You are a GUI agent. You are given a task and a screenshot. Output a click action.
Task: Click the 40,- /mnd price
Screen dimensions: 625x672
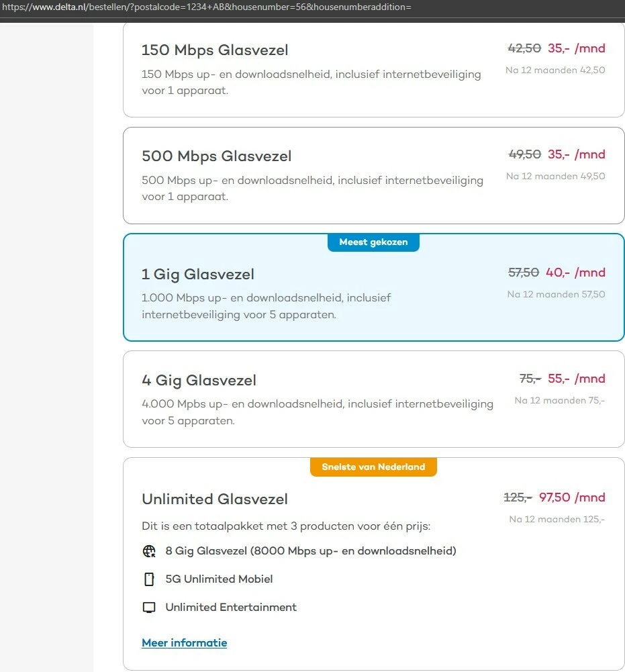click(x=575, y=273)
